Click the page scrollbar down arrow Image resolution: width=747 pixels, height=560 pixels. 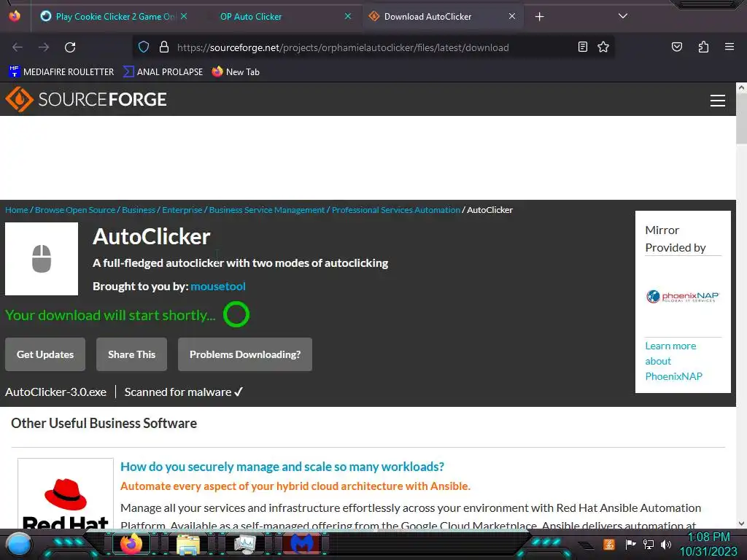tap(741, 524)
